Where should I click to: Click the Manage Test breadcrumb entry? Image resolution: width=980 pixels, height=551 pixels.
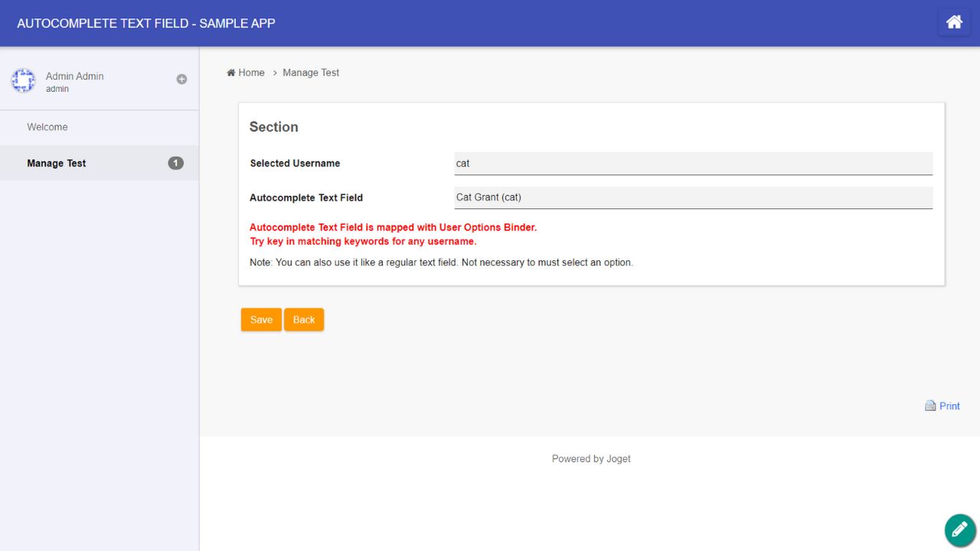310,72
